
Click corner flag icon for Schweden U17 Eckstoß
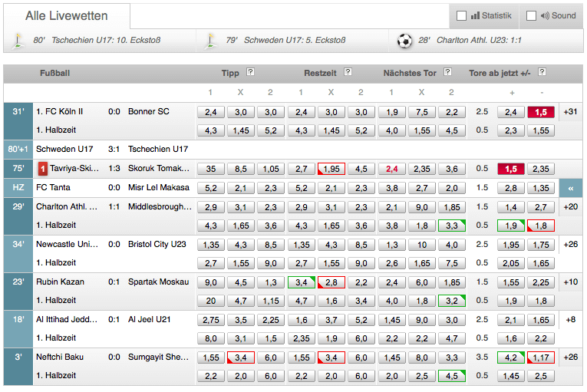click(210, 41)
